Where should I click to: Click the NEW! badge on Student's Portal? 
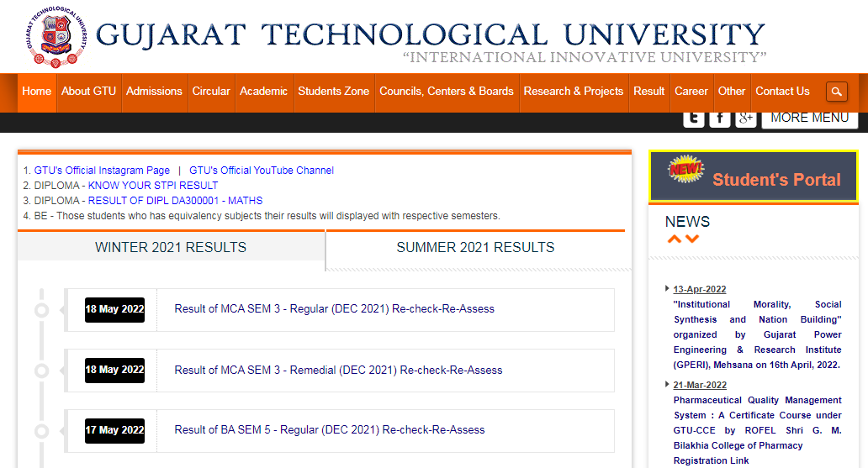coord(685,169)
